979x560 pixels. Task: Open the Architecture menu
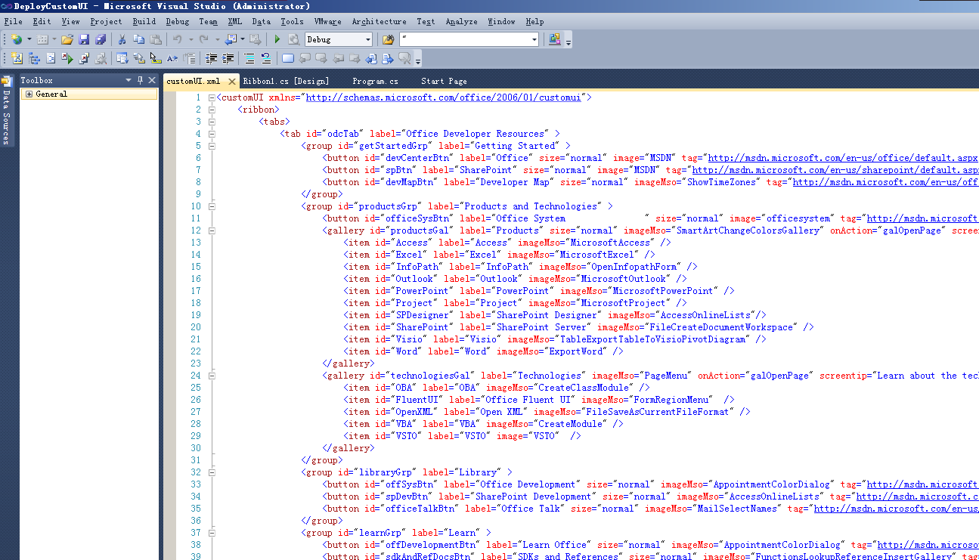pos(379,21)
